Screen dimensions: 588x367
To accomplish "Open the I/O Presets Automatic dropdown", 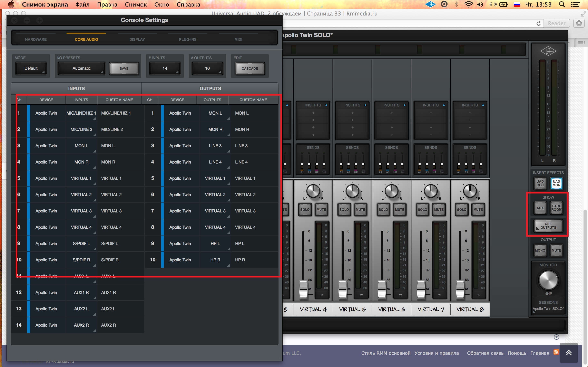I will pos(81,69).
